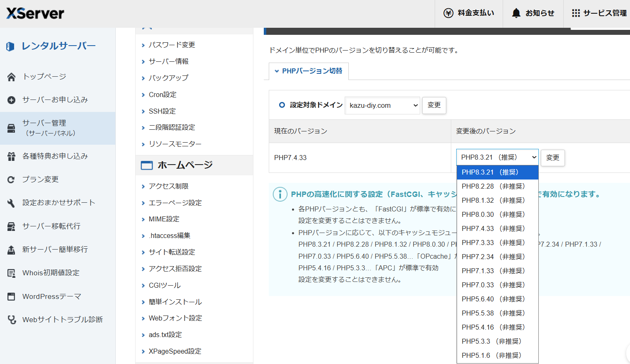Image resolution: width=630 pixels, height=364 pixels.
Task: Click the wrench icon for 設定おまかせサポート
Action: coord(12,203)
